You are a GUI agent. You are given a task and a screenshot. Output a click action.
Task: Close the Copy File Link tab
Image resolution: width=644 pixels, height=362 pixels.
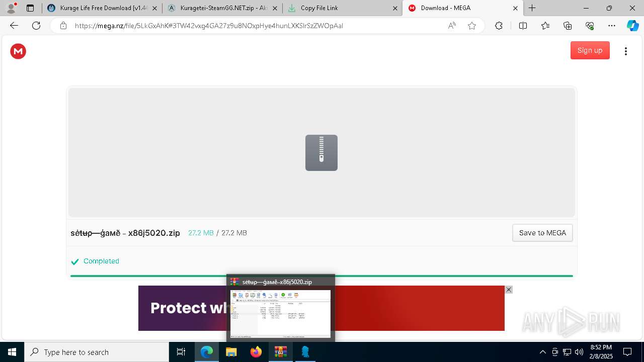395,8
